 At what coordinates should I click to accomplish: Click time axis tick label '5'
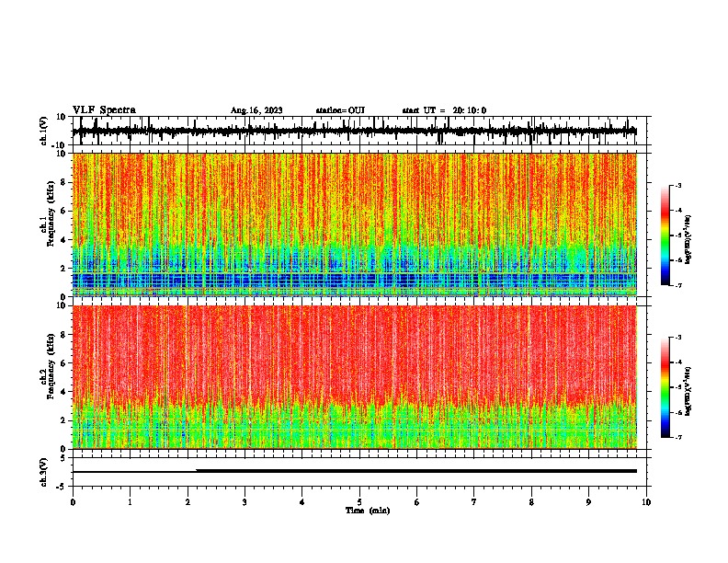(x=359, y=502)
